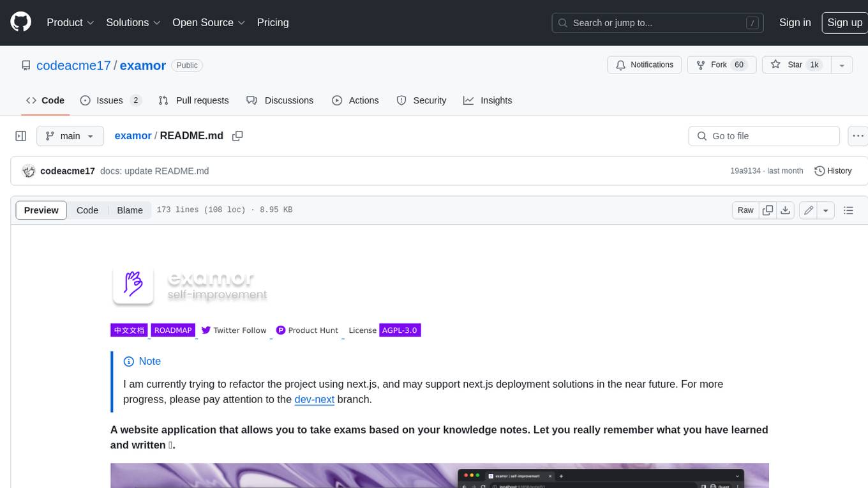Switch to the Security tab
The width and height of the screenshot is (868, 488).
coord(421,100)
